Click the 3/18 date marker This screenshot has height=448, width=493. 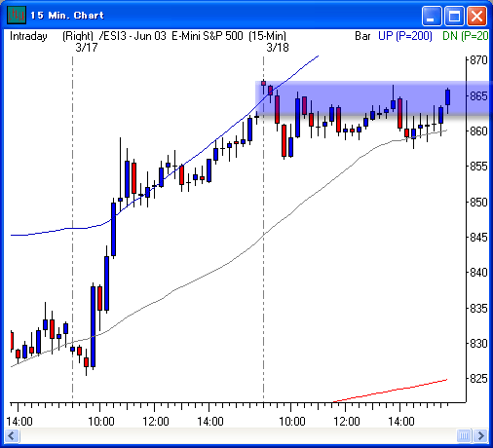pos(278,48)
